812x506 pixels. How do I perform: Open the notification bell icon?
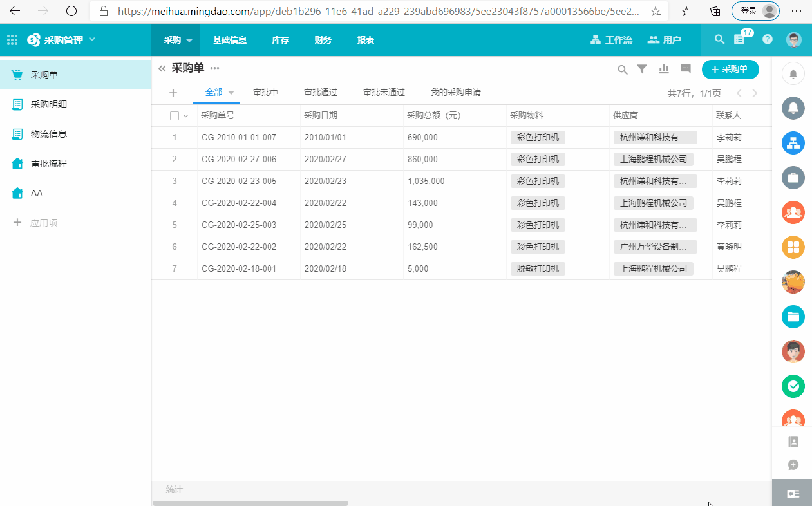(793, 73)
